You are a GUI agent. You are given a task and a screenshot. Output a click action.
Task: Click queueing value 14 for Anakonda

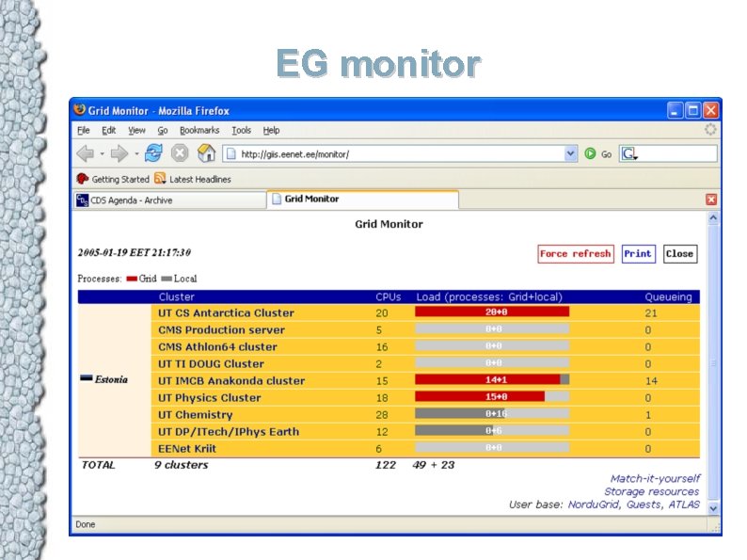tap(651, 381)
